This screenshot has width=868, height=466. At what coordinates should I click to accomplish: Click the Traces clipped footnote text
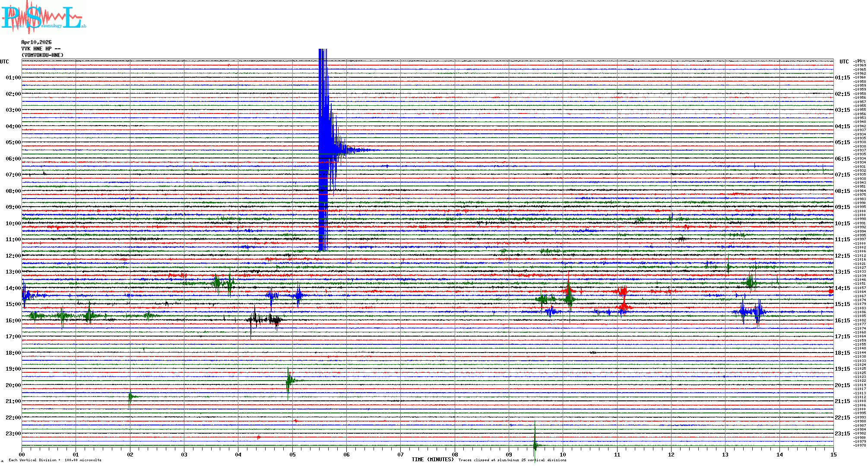512,460
